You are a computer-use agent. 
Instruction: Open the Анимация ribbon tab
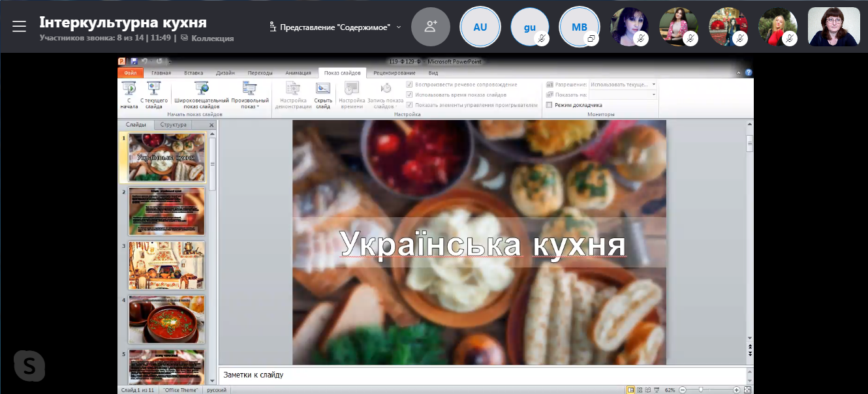298,73
